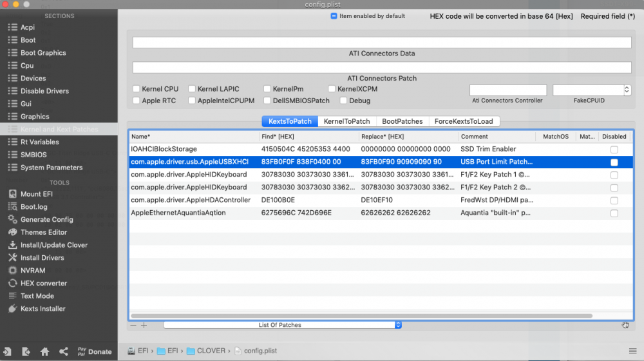The height and width of the screenshot is (361, 644).
Task: Launch the Mount EFI tool
Action: (x=36, y=194)
